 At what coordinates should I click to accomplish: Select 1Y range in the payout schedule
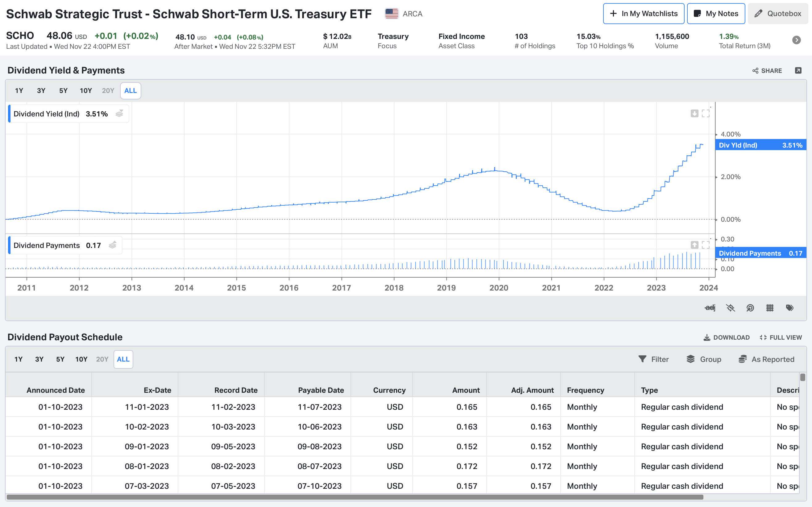(x=19, y=359)
